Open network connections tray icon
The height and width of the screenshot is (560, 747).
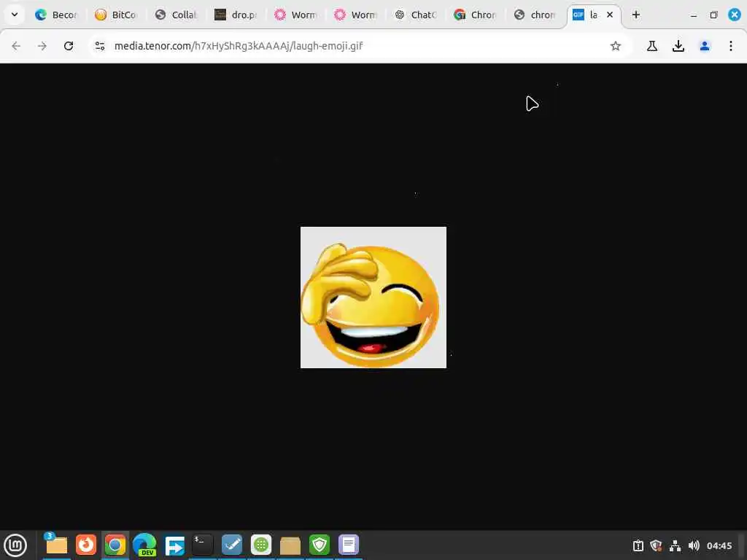[675, 545]
